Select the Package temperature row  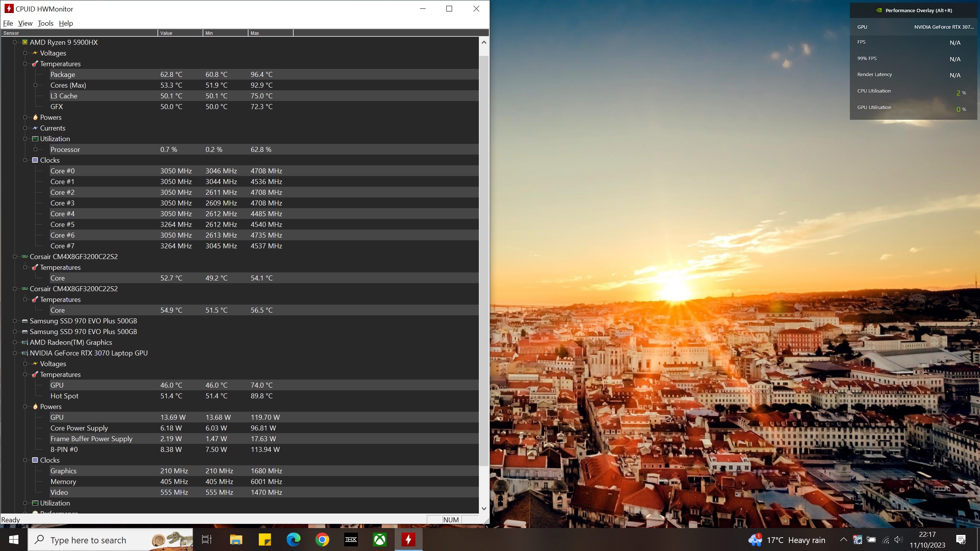(x=264, y=75)
